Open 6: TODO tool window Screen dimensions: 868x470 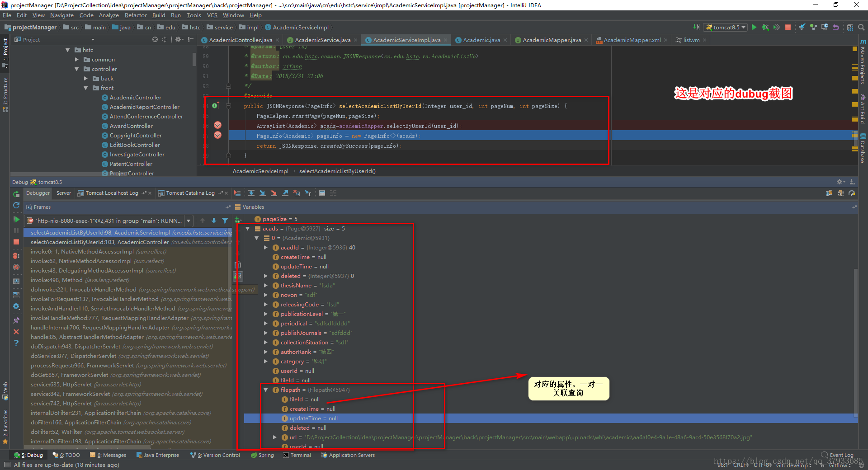tap(66, 455)
